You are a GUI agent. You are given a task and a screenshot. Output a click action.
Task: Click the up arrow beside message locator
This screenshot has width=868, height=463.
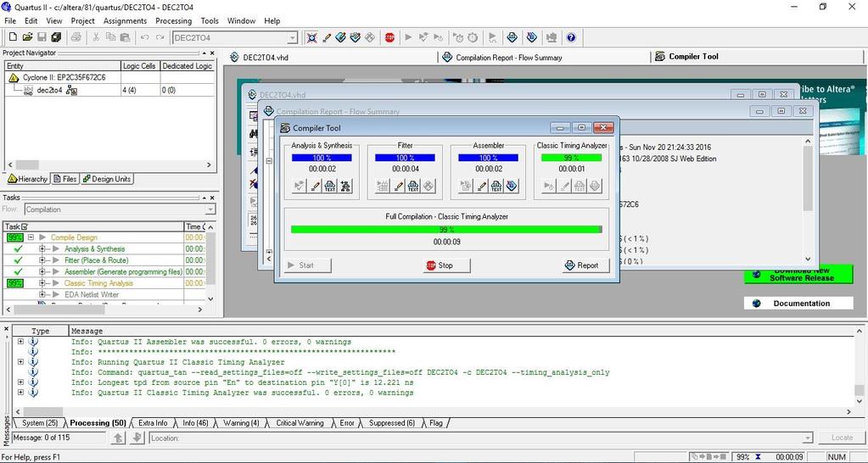(118, 438)
